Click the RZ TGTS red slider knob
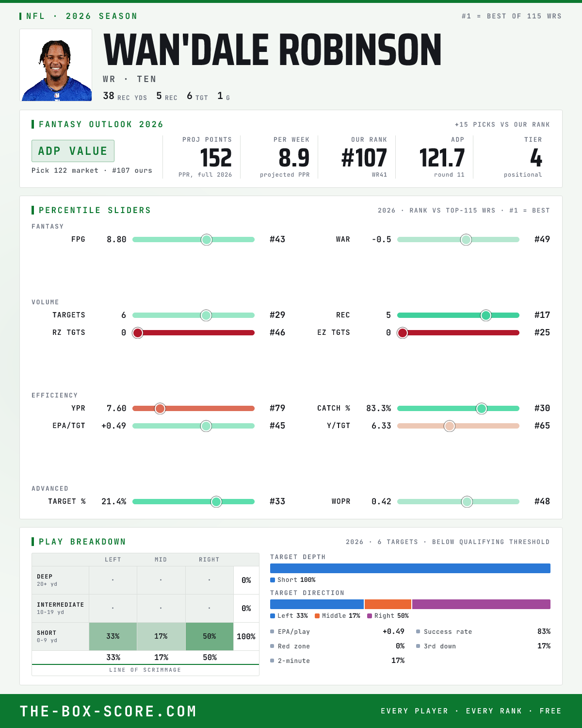 [138, 332]
